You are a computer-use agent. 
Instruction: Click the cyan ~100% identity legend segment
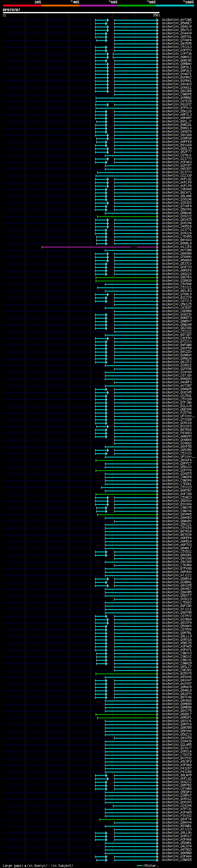click(x=175, y=6)
